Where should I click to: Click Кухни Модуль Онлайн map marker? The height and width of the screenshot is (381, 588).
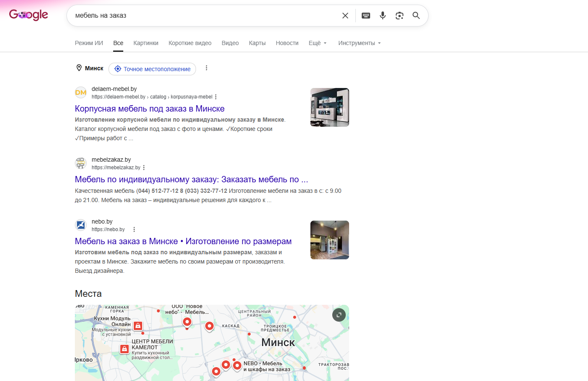138,326
